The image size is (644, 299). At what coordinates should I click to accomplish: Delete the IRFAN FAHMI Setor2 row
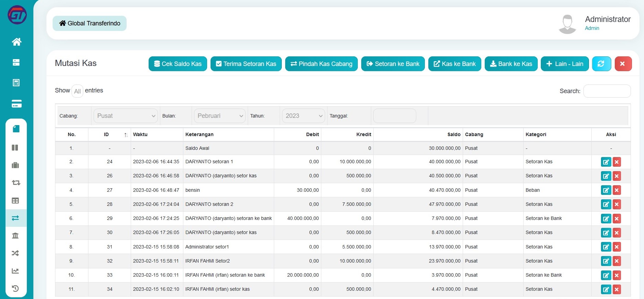[x=617, y=261]
